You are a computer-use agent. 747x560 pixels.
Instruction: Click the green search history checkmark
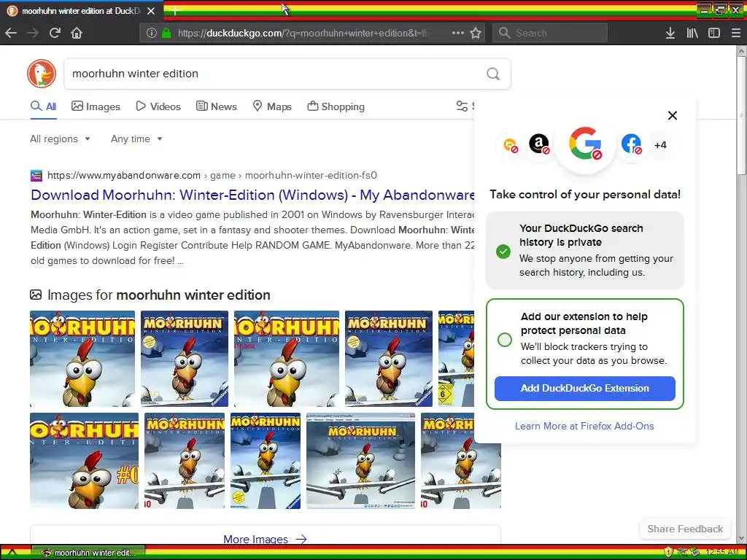click(x=503, y=251)
